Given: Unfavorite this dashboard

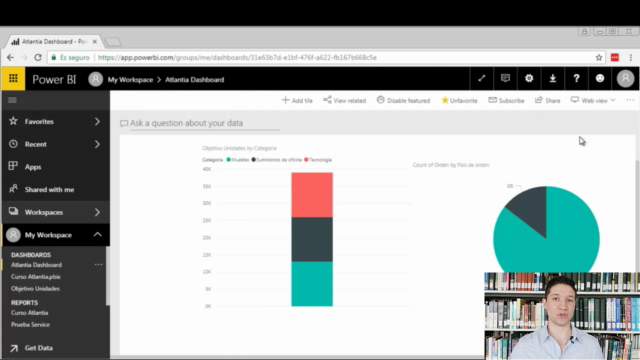Looking at the screenshot, I should [x=459, y=100].
